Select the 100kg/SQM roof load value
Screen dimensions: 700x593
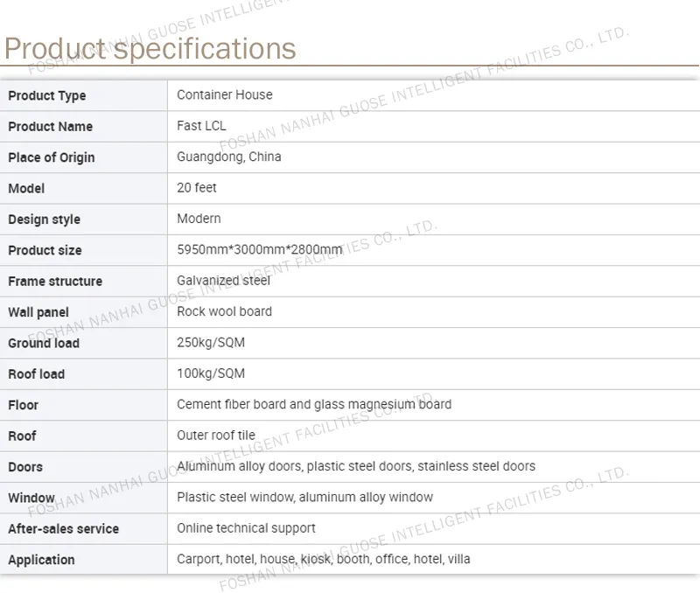[x=211, y=373]
